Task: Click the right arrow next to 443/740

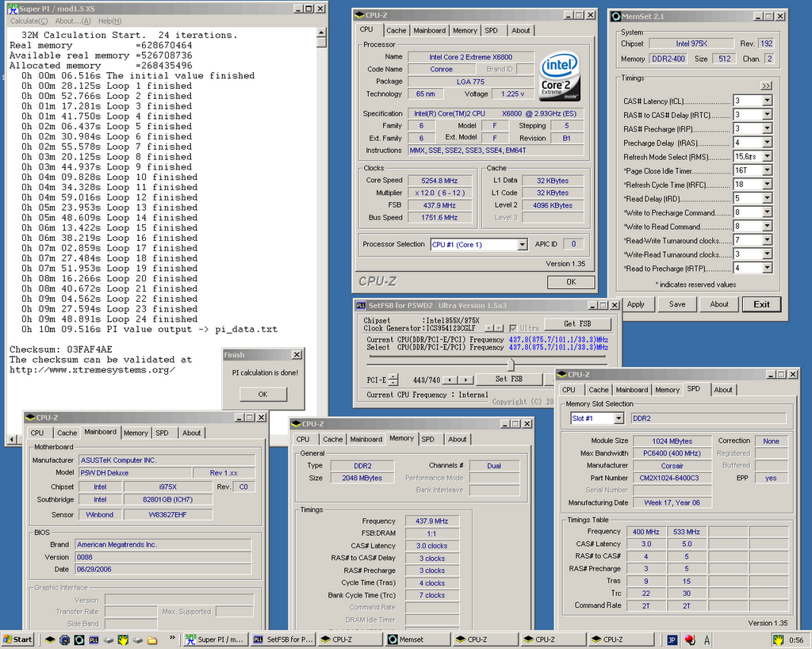Action: pyautogui.click(x=466, y=380)
